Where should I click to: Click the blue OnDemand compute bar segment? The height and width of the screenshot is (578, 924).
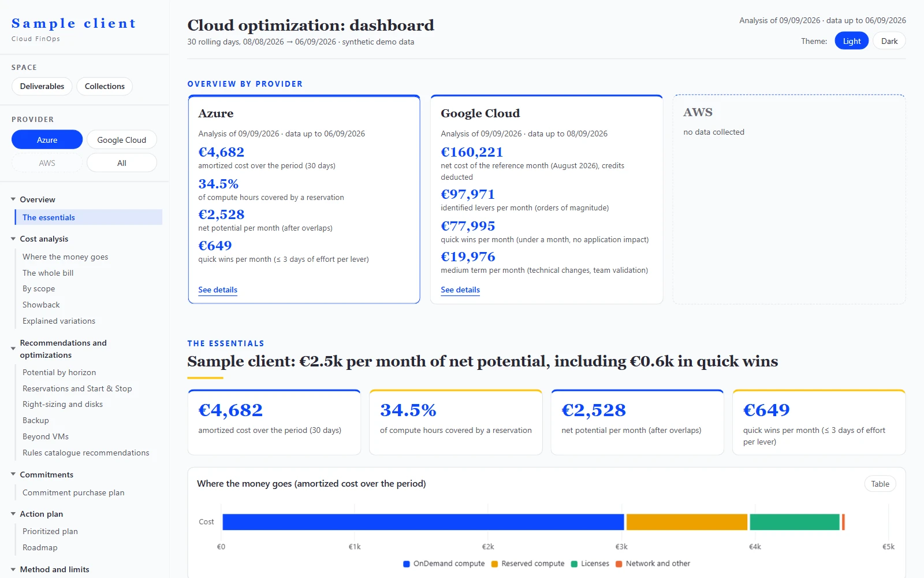[x=423, y=522]
